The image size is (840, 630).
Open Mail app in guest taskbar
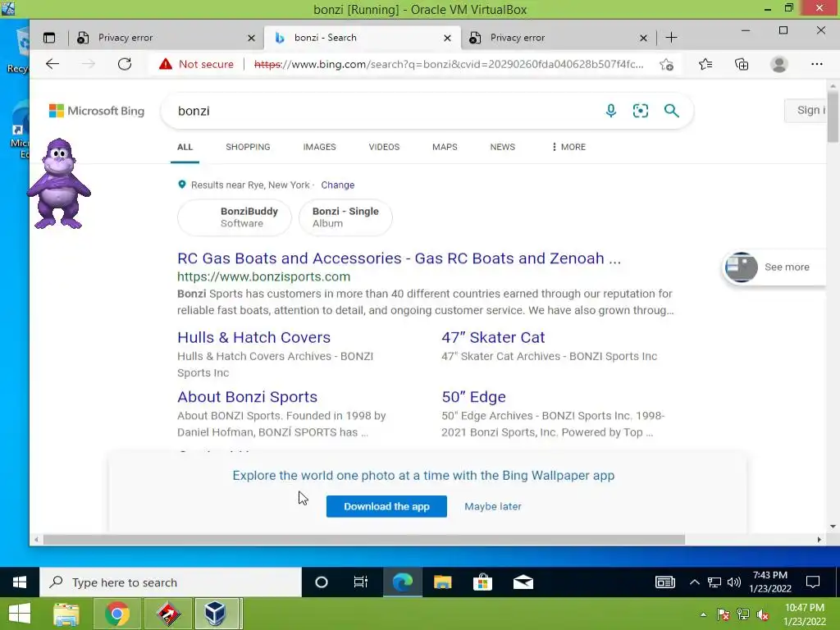(523, 582)
